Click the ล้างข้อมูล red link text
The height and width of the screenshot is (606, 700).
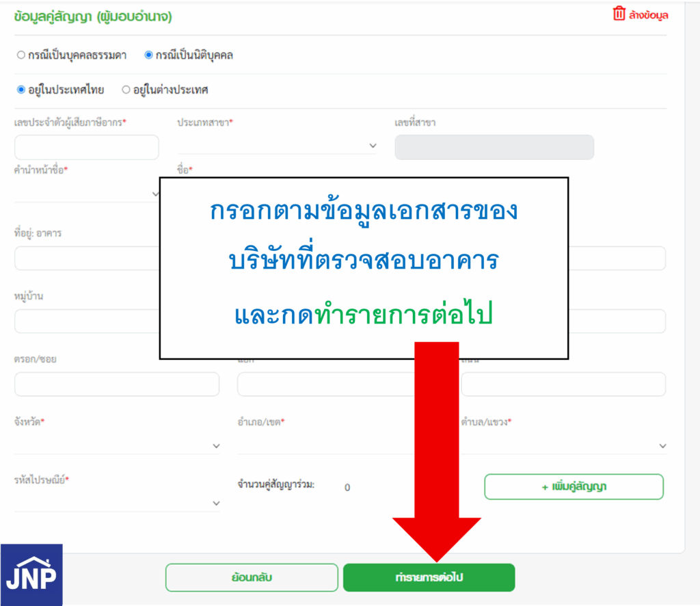[648, 15]
